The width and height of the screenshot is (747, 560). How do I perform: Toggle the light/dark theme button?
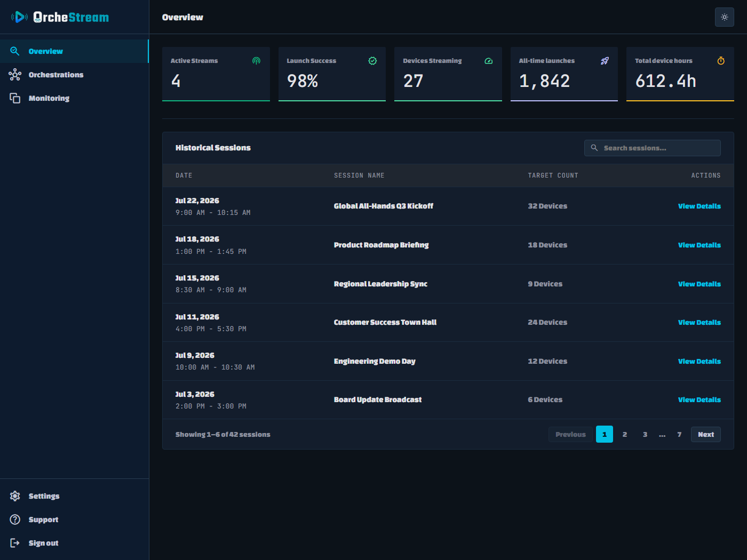pyautogui.click(x=724, y=17)
